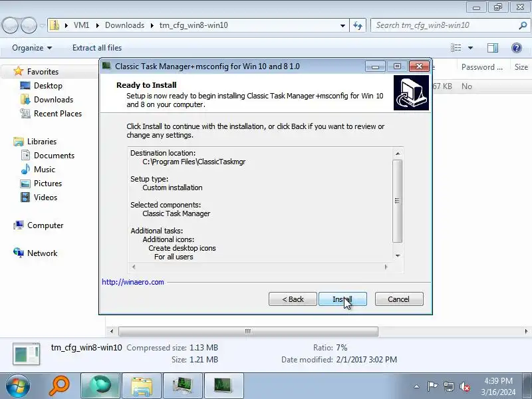The height and width of the screenshot is (399, 532).
Task: Click Explorer horizontal scrollbar thumb
Action: click(248, 331)
